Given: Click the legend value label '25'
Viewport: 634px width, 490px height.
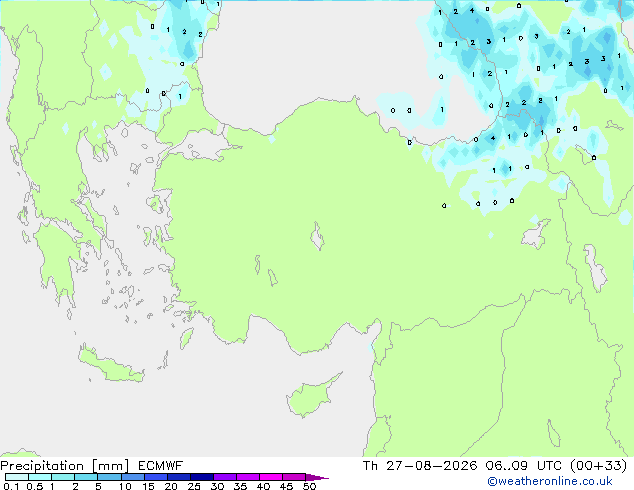Looking at the screenshot, I should 194,486.
